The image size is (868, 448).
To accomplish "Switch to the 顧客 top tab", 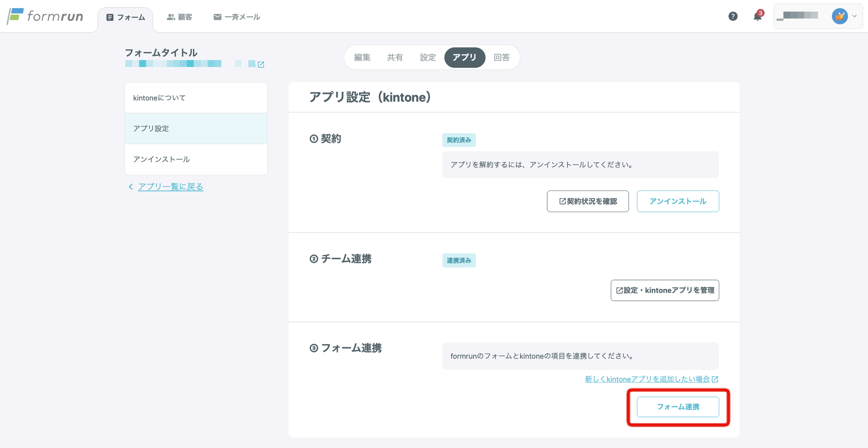I will pos(180,17).
